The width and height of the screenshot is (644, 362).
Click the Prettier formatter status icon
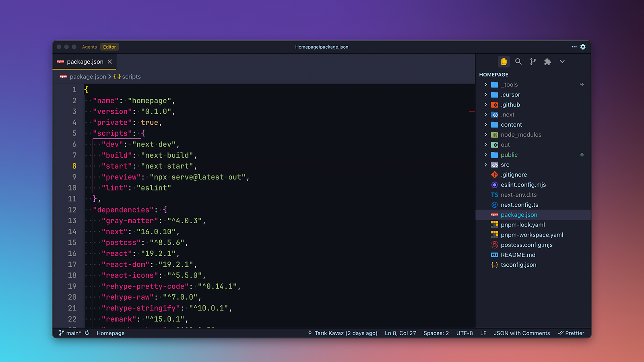(571, 333)
